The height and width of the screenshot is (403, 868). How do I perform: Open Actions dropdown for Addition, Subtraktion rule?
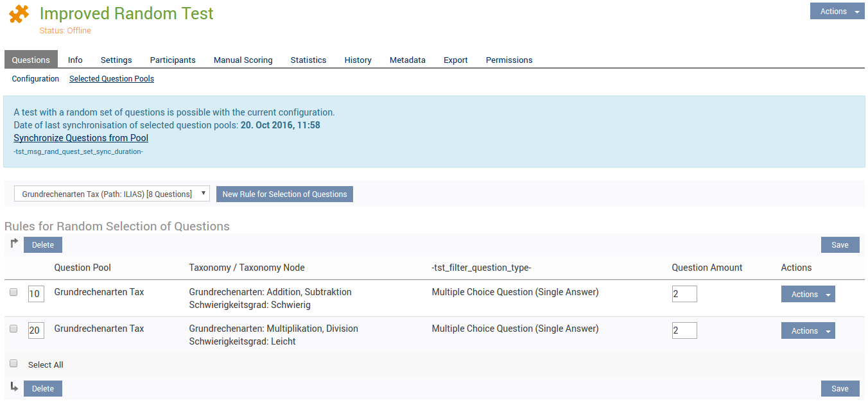point(808,294)
